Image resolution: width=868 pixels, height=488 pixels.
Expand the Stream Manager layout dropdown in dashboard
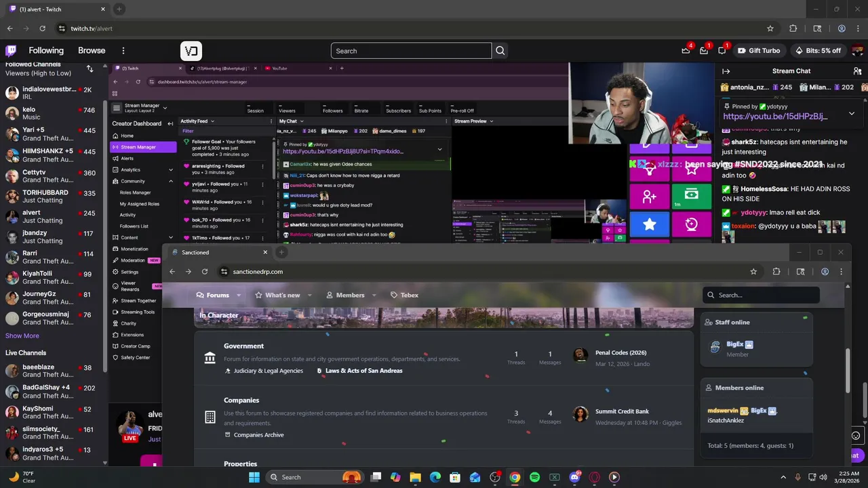[x=165, y=108]
